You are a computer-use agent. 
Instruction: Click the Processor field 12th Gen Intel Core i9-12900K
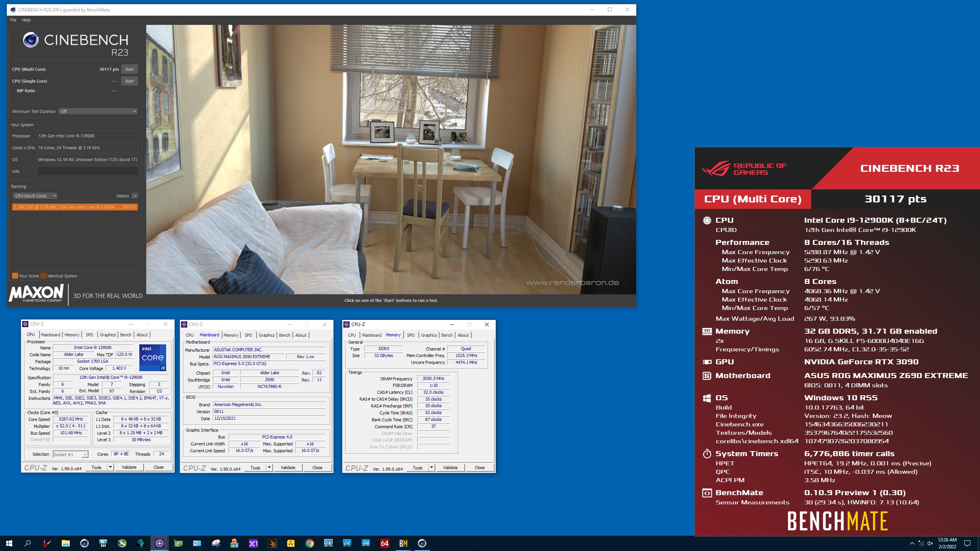point(87,136)
